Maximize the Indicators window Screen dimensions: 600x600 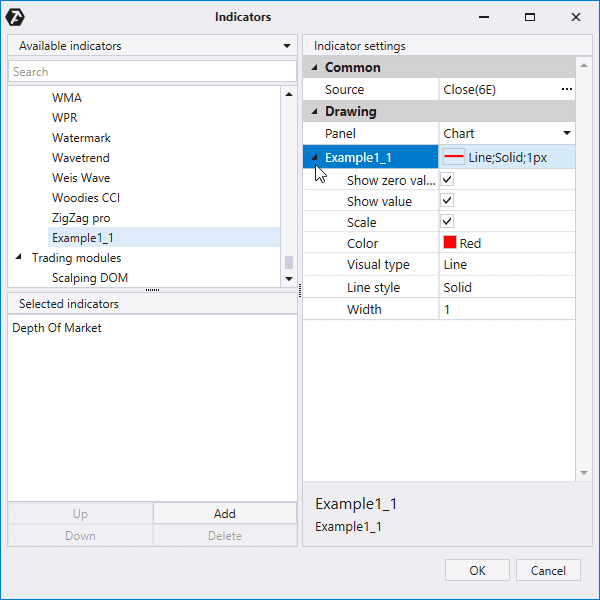(x=530, y=17)
